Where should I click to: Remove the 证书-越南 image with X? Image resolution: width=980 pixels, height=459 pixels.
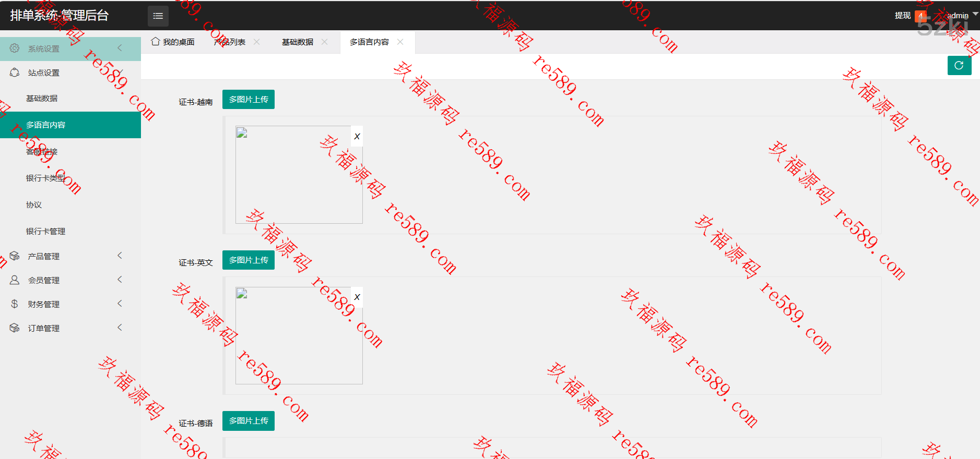tap(357, 137)
